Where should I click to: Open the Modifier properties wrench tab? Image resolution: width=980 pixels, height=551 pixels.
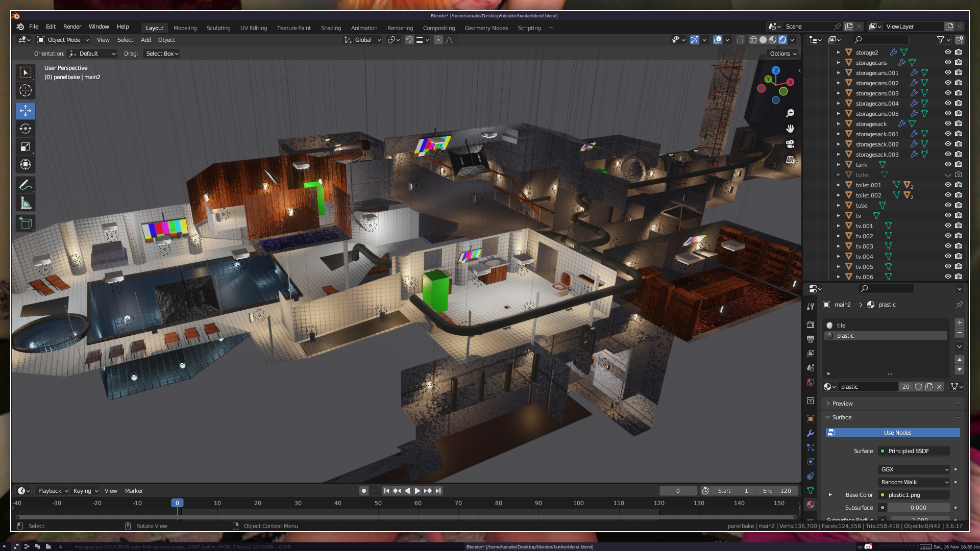click(810, 433)
